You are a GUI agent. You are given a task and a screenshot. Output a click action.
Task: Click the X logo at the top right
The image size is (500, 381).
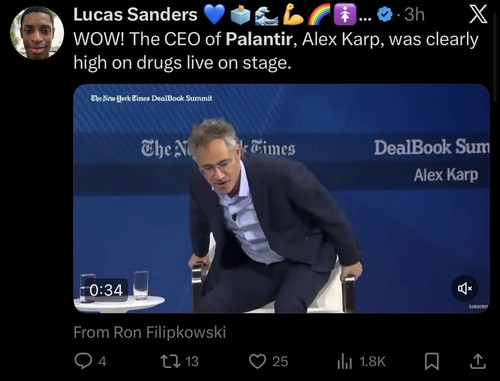[478, 15]
